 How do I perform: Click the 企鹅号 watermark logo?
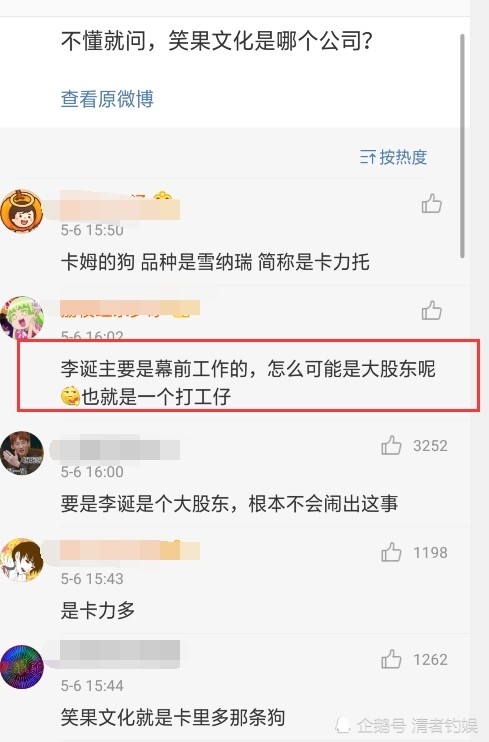(343, 724)
